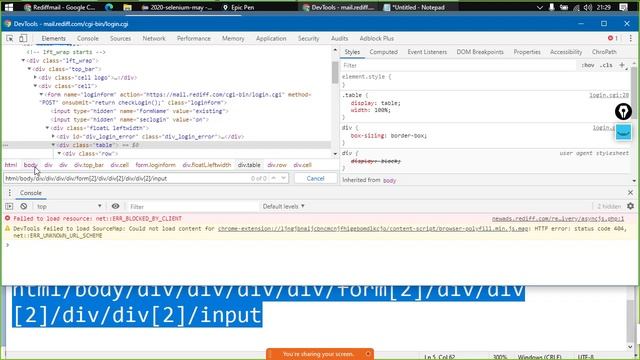Open the browser-polyfill sourcemap link
Image resolution: width=640 pixels, height=360 pixels.
(x=373, y=229)
